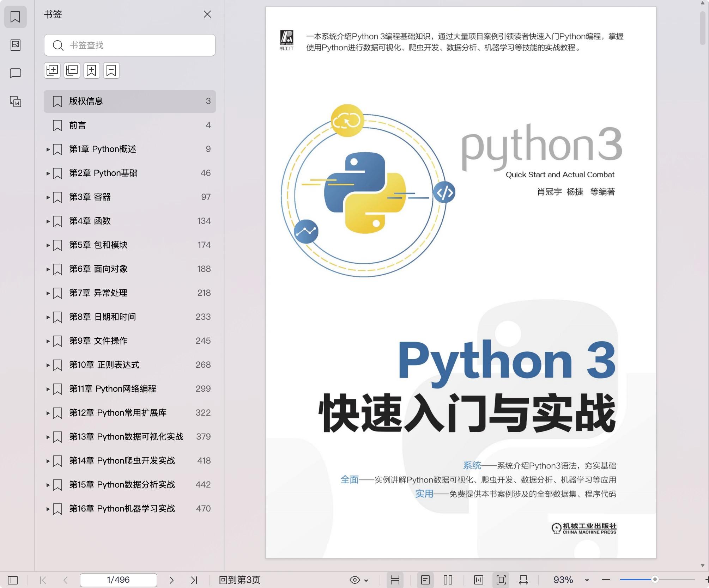
Task: Click the scroll-down arrow of the document scrollbar
Action: point(702,565)
